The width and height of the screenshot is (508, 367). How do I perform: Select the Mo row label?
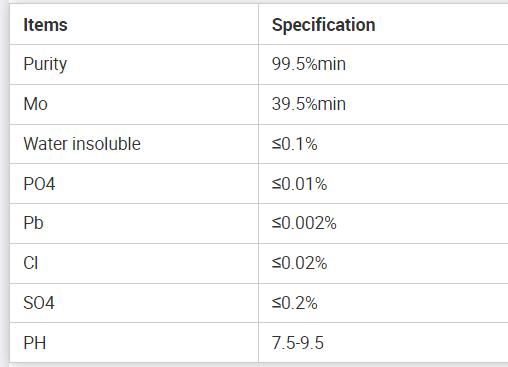pos(35,104)
